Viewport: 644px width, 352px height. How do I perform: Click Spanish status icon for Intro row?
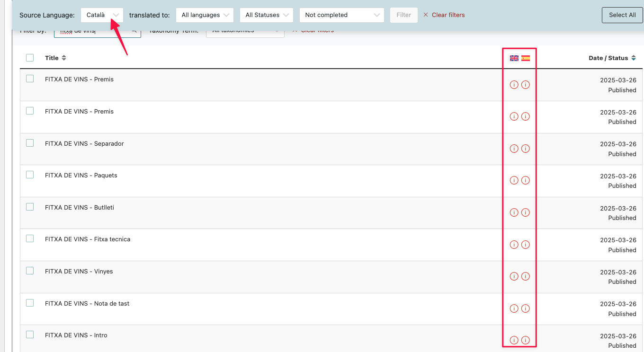pos(525,340)
